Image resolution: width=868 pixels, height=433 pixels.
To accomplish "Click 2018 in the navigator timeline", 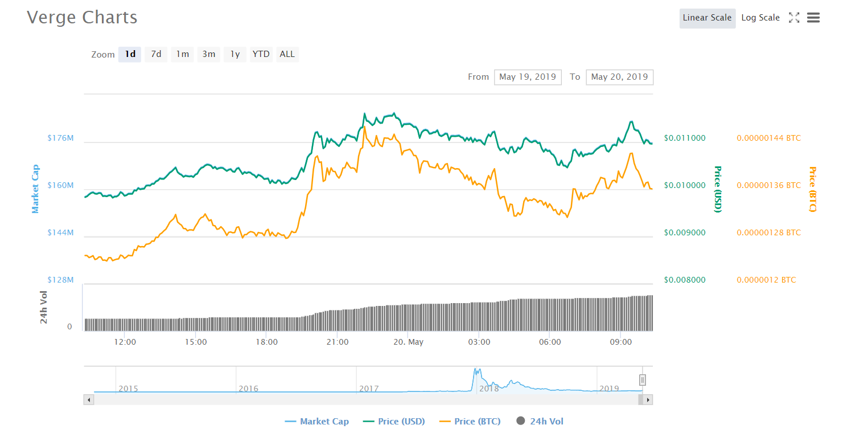I will click(x=489, y=389).
